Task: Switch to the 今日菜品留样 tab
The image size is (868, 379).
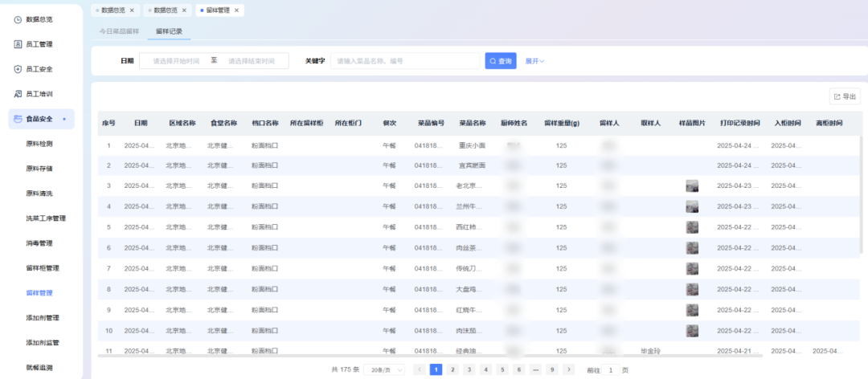Action: [119, 31]
